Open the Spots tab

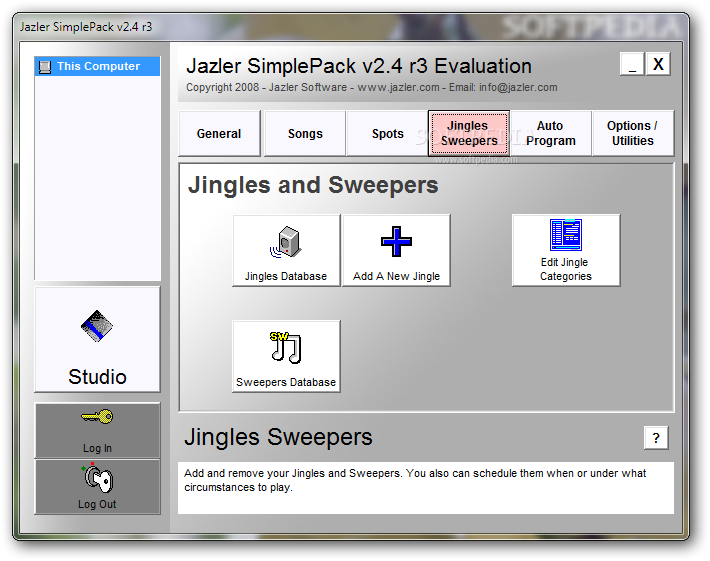pos(387,134)
